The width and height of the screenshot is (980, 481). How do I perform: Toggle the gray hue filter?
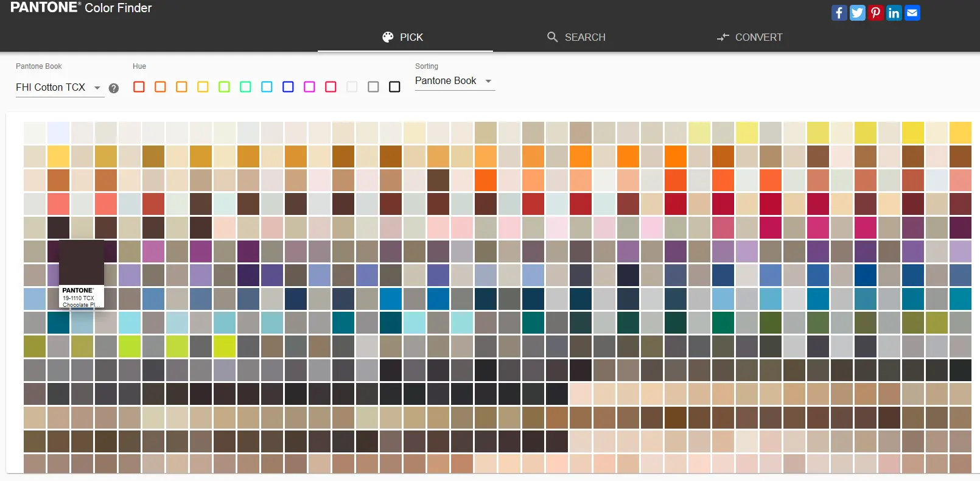pos(373,87)
